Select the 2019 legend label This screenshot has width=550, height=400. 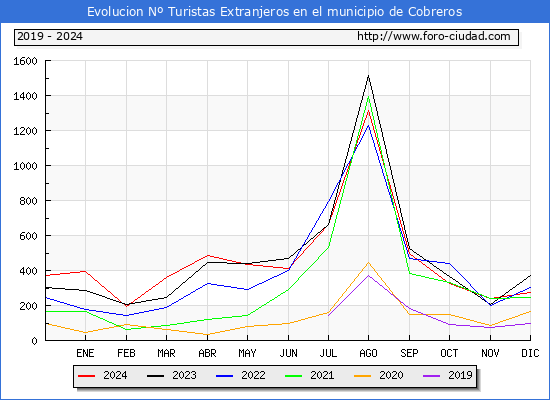click(460, 375)
